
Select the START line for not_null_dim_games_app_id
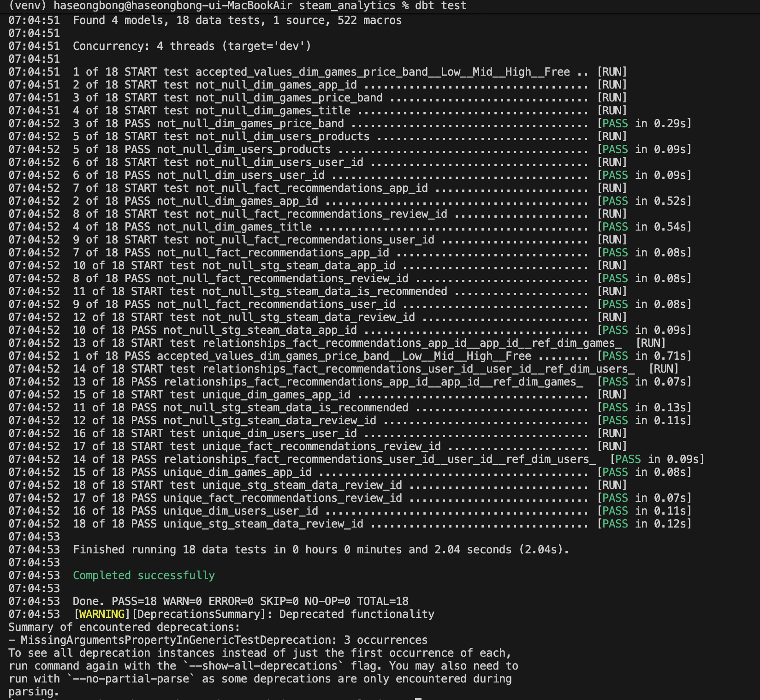318,85
